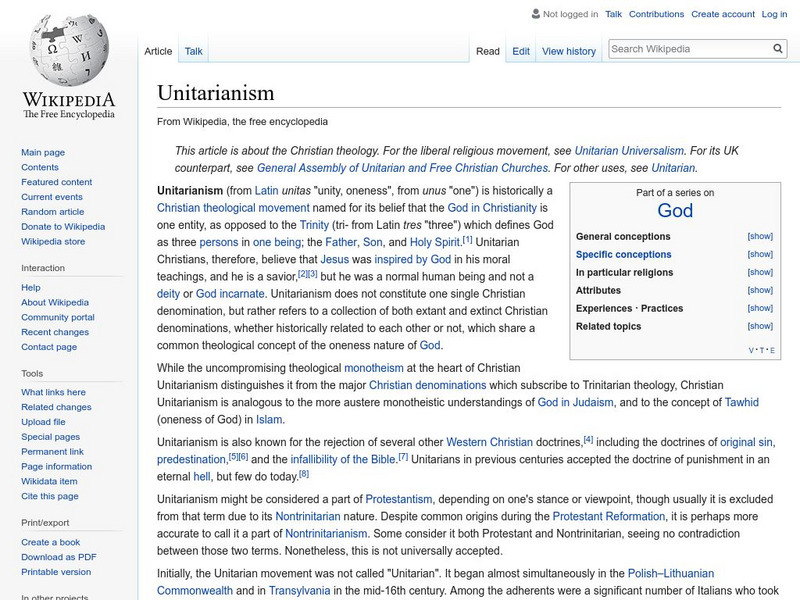Click the V template link in the God box
The image size is (800, 600).
pyautogui.click(x=751, y=349)
